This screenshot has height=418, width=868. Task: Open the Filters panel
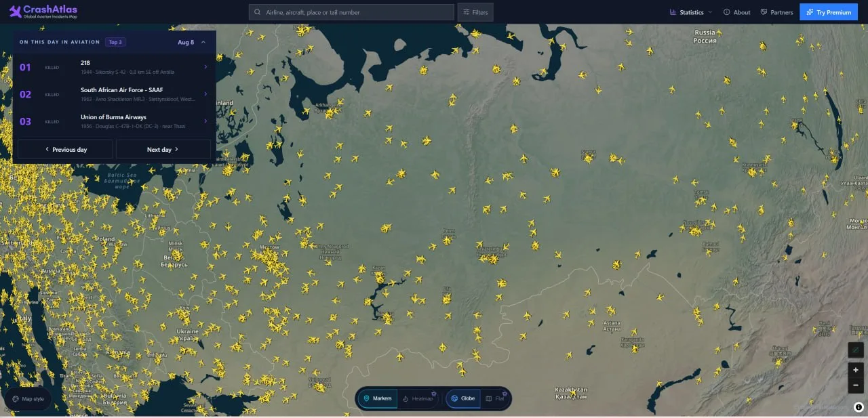tap(475, 12)
